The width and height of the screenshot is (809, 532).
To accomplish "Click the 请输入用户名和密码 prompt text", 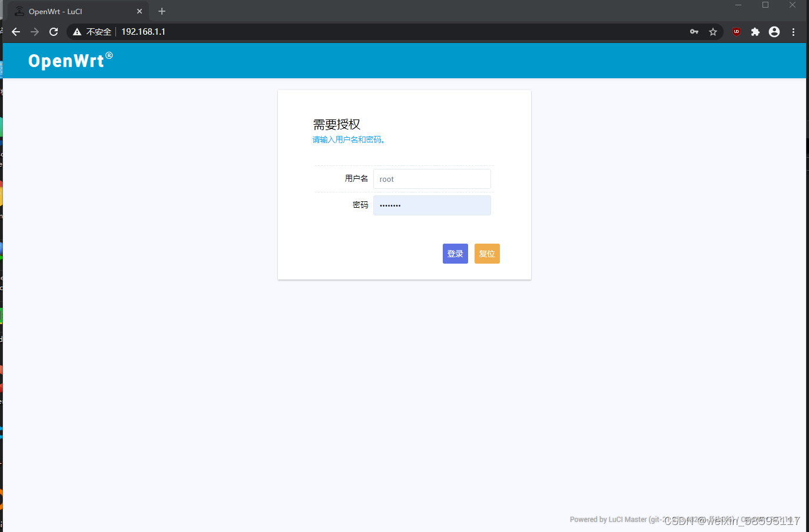I will click(349, 139).
